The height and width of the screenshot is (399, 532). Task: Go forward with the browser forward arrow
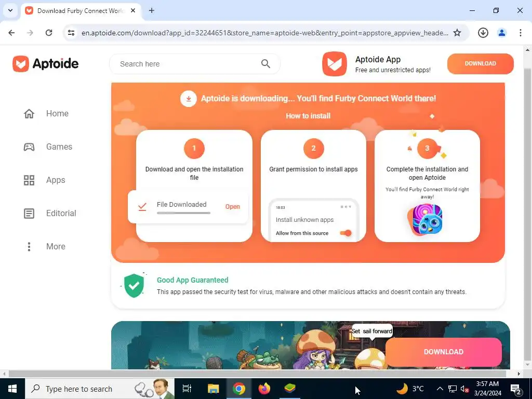[30, 33]
